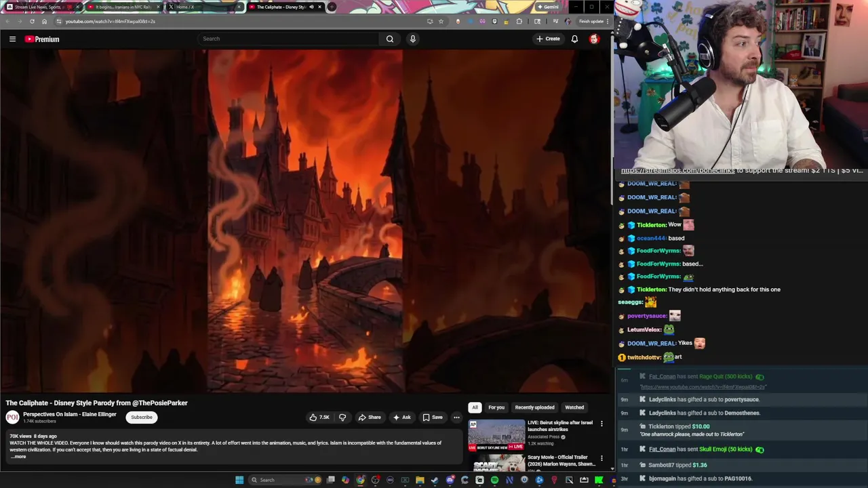This screenshot has width=868, height=488.
Task: Open the POI channel avatar
Action: pyautogui.click(x=12, y=418)
